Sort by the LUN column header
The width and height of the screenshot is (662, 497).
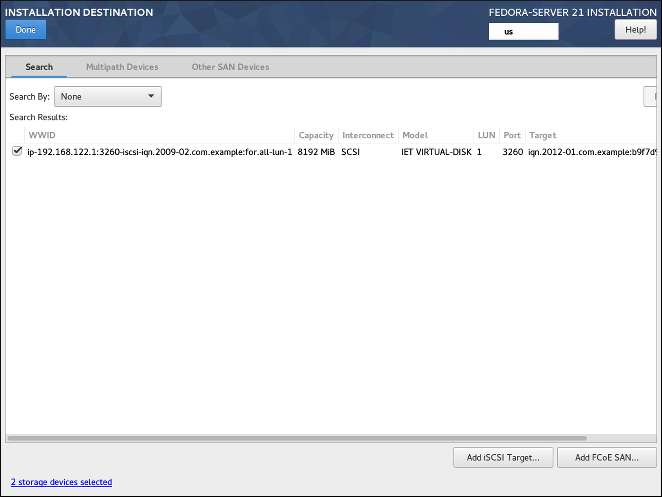click(x=486, y=135)
